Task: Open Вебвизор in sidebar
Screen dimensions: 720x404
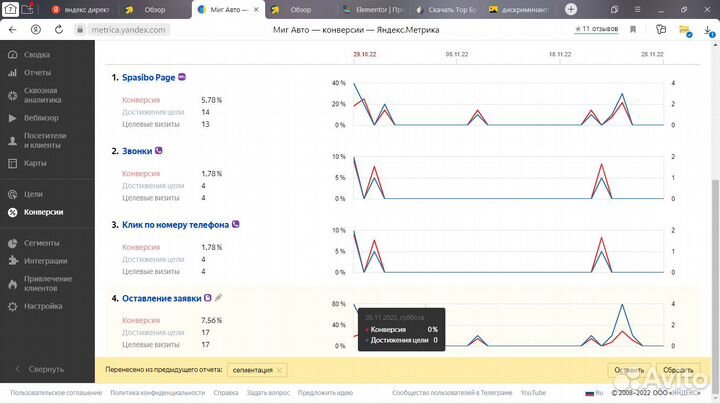Action: (41, 118)
